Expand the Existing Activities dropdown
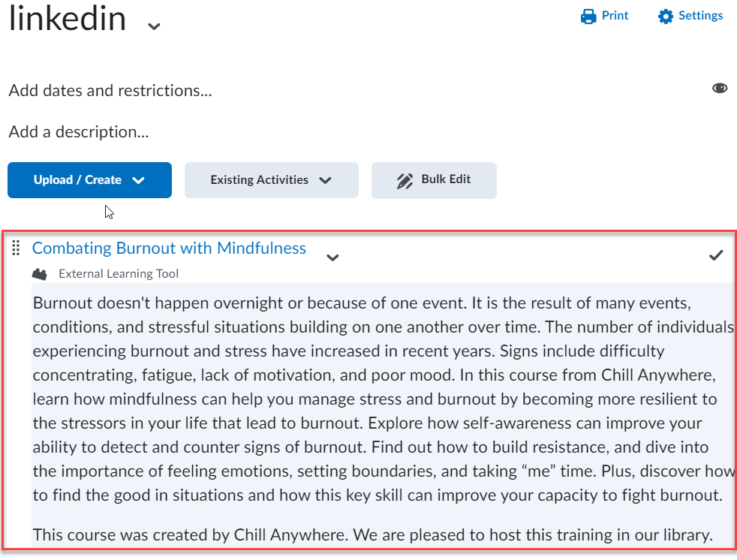 point(271,180)
